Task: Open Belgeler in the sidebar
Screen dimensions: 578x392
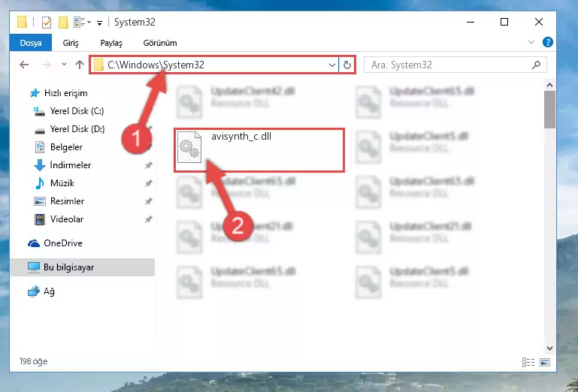Action: (66, 147)
